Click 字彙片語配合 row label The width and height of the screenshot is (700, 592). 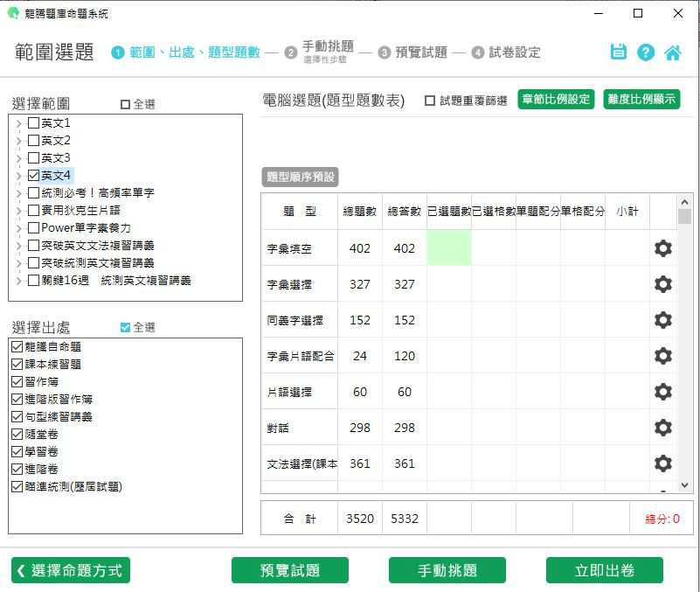click(301, 356)
